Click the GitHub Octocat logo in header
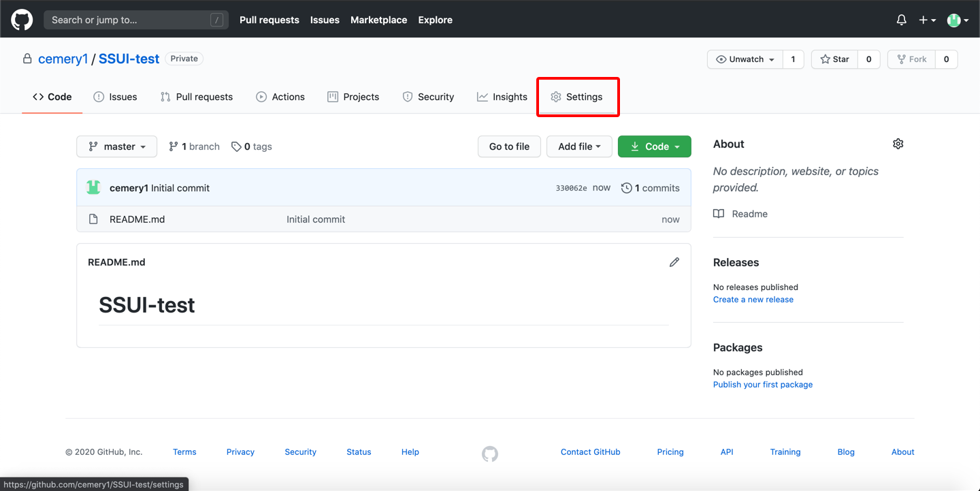This screenshot has height=491, width=980. point(22,20)
